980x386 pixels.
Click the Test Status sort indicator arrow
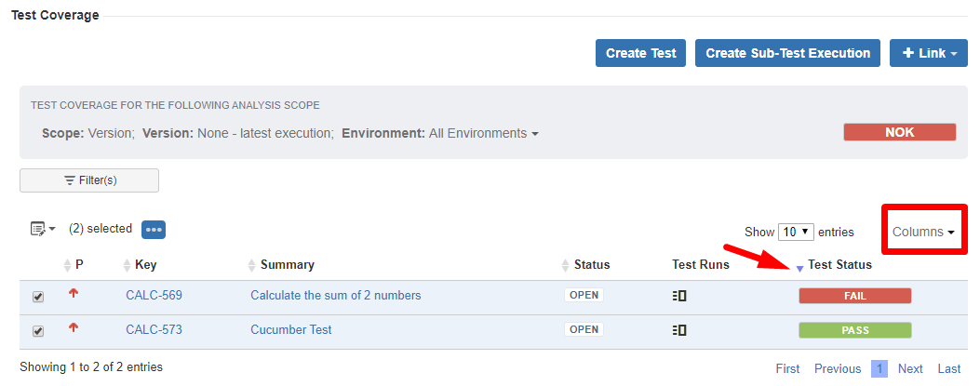coord(799,269)
